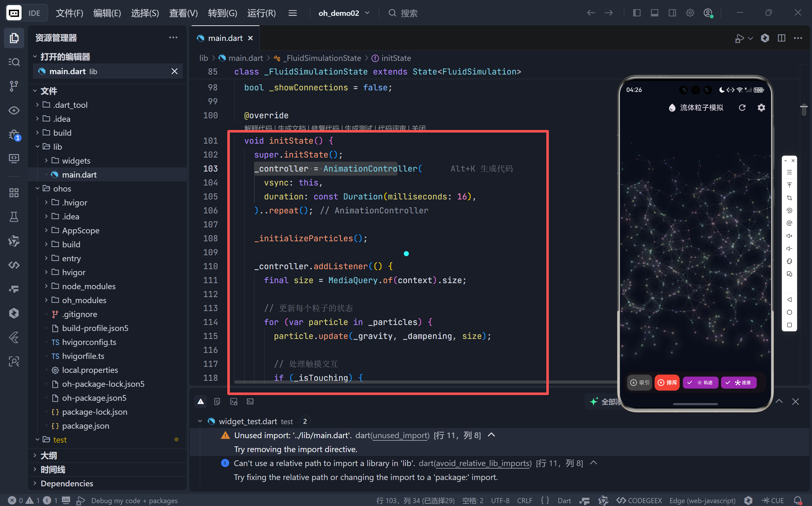Image resolution: width=812 pixels, height=506 pixels.
Task: Open the oh_demo02 project dropdown
Action: [344, 13]
